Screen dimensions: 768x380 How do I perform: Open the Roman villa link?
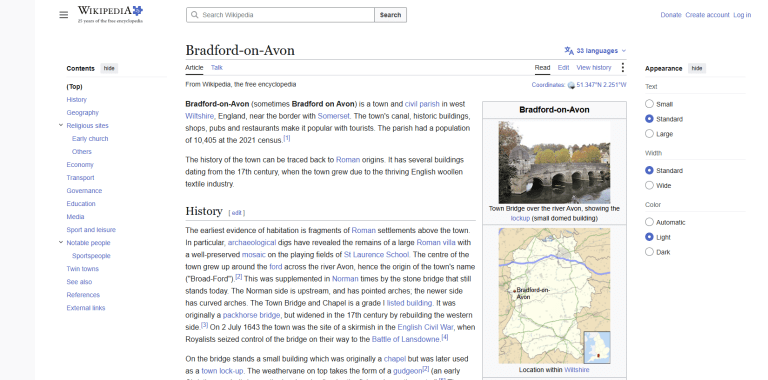[436, 242]
